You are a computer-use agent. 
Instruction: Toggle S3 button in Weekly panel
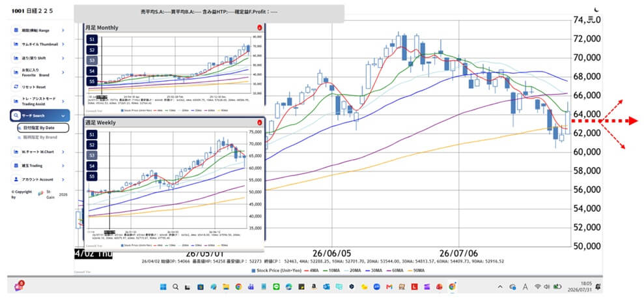pyautogui.click(x=92, y=155)
